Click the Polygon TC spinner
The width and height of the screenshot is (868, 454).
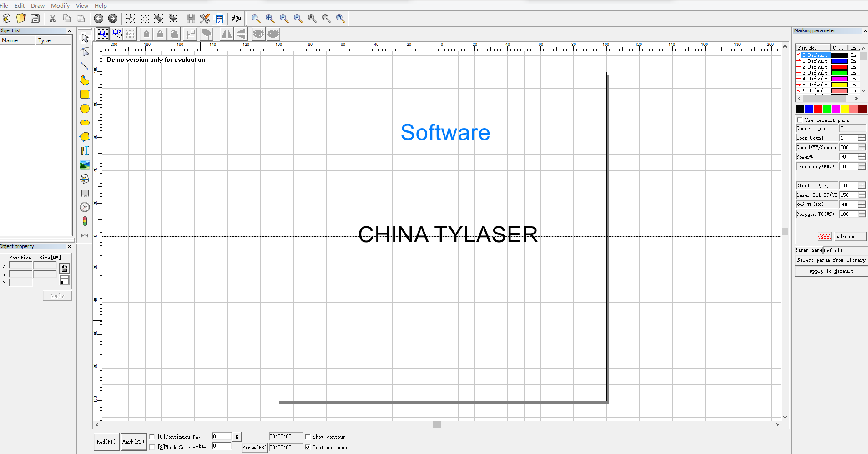click(862, 214)
